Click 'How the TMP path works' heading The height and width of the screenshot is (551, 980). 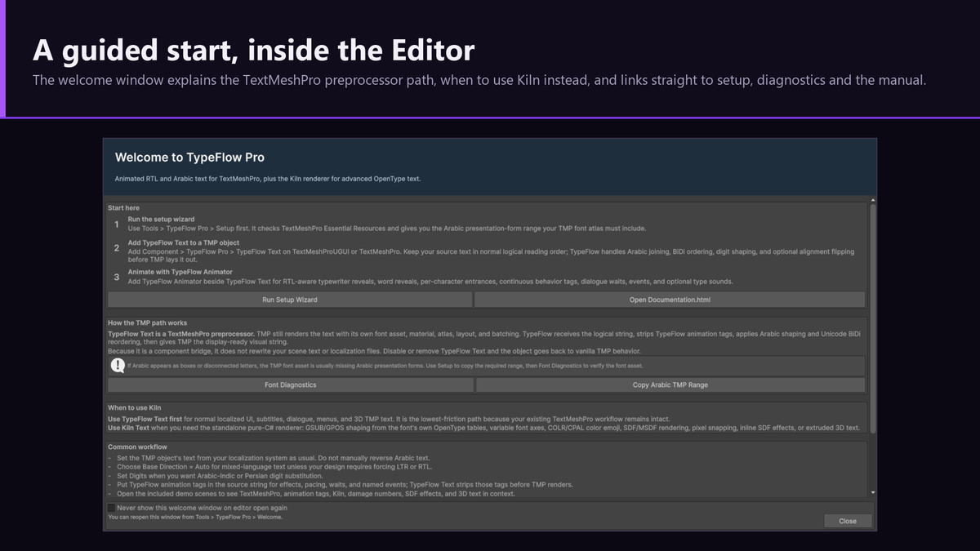(x=147, y=323)
